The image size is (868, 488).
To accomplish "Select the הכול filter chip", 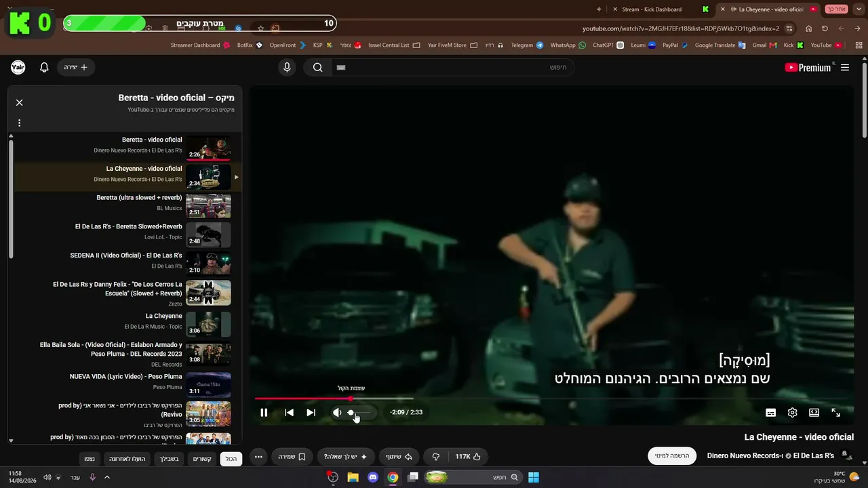I will (x=231, y=459).
